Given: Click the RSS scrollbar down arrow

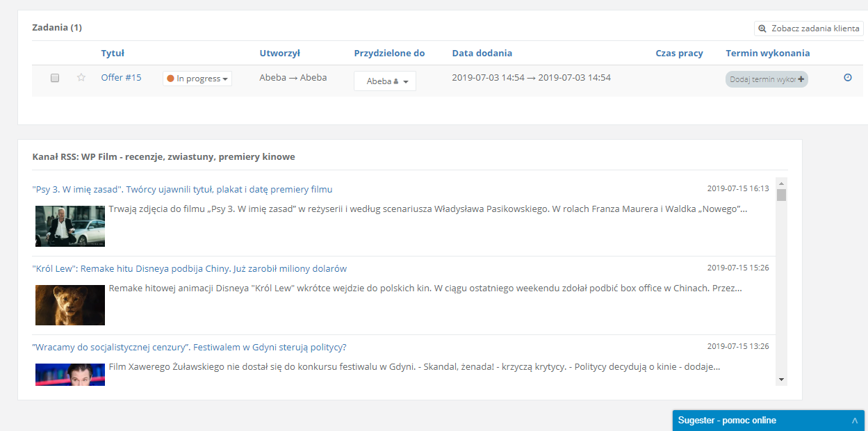Looking at the screenshot, I should pyautogui.click(x=781, y=380).
